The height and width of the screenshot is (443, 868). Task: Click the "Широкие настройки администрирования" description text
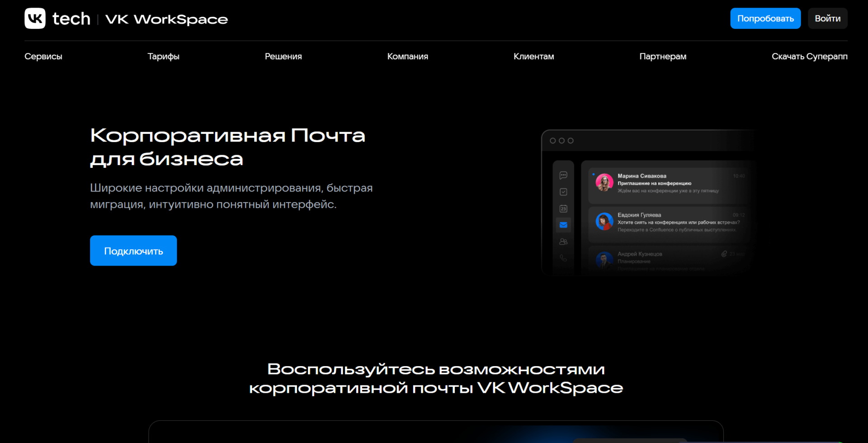click(231, 196)
